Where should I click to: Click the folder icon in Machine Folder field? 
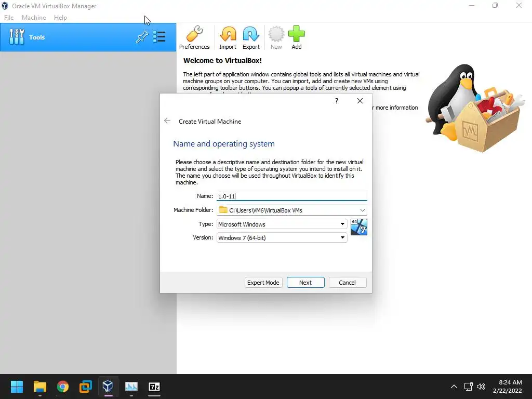[223, 210]
